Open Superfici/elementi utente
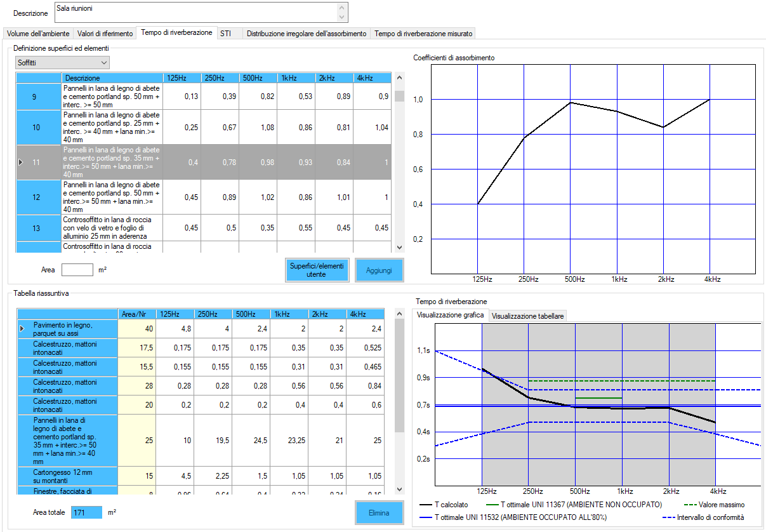The height and width of the screenshot is (532, 766). point(317,270)
